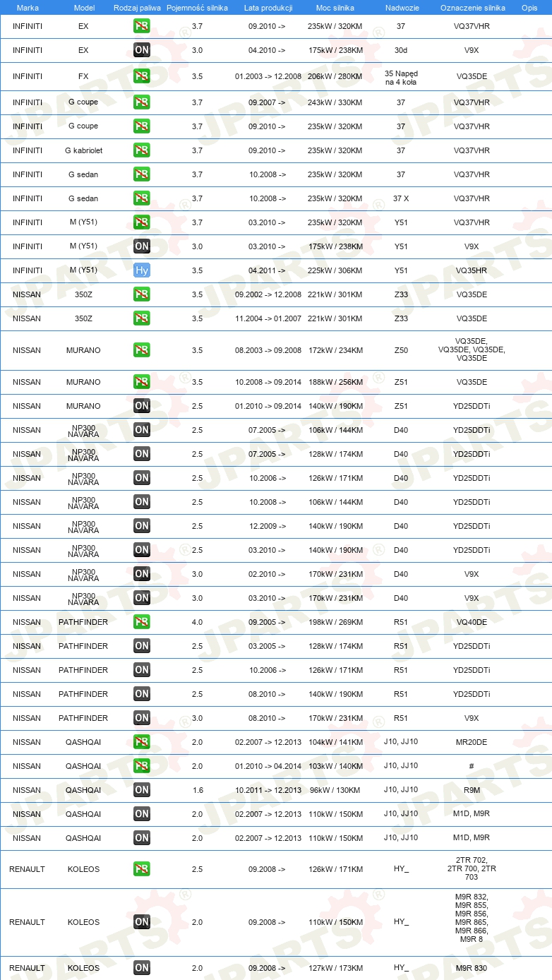Select the petrol icon for QASHQAI MR20DE
The image size is (552, 980).
(x=142, y=742)
